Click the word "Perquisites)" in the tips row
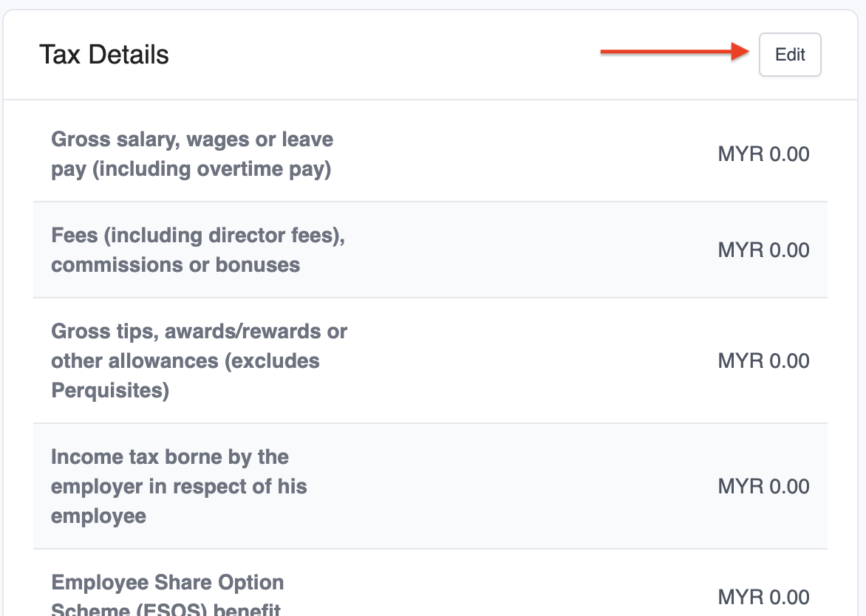 110,390
